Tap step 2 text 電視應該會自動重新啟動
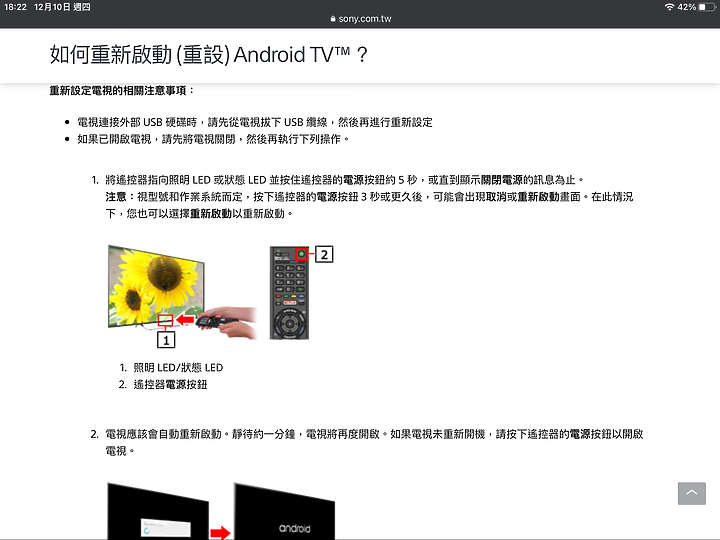Viewport: 720px width, 540px height. coord(374,442)
